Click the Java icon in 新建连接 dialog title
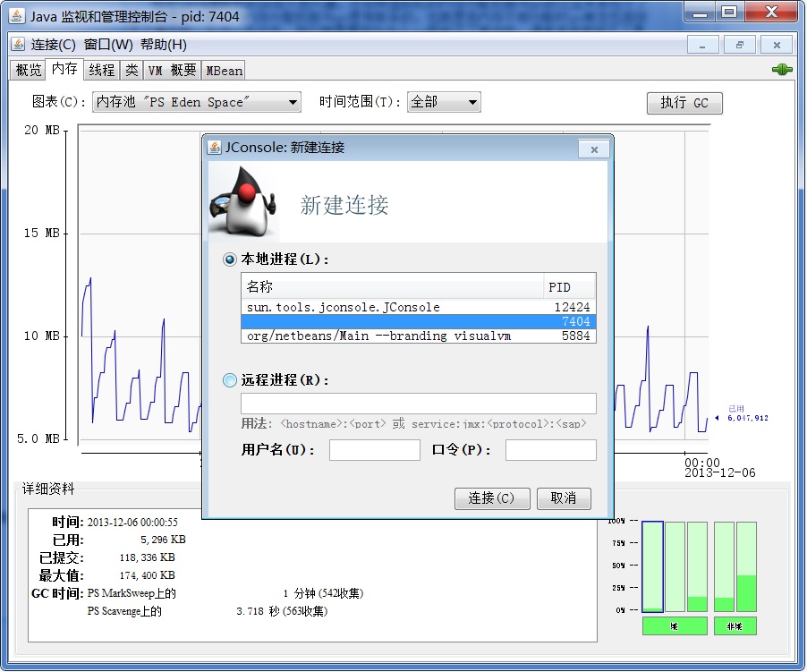The image size is (807, 672). coord(214,148)
